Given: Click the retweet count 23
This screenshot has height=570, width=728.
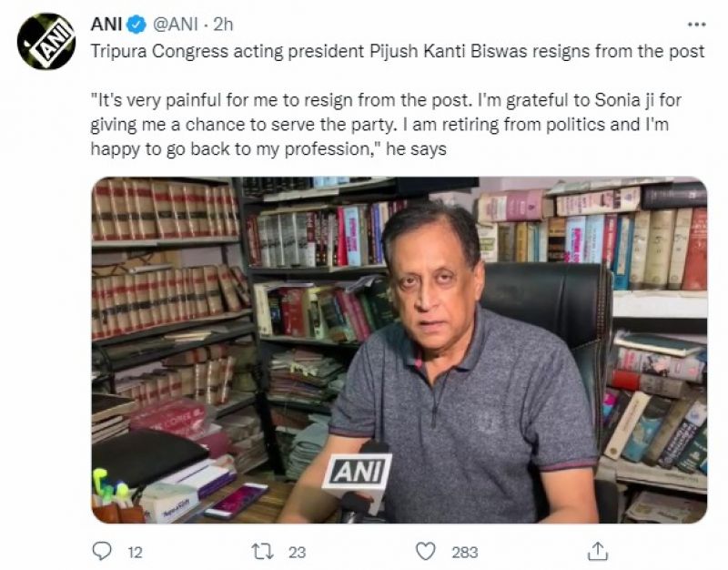Looking at the screenshot, I should pyautogui.click(x=297, y=552).
